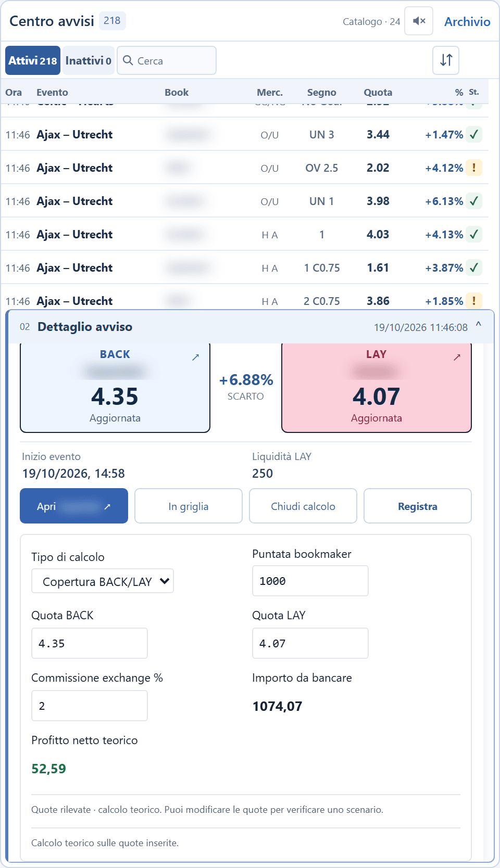Click the search magnifier icon
Screen dimensions: 500x868
(x=128, y=60)
